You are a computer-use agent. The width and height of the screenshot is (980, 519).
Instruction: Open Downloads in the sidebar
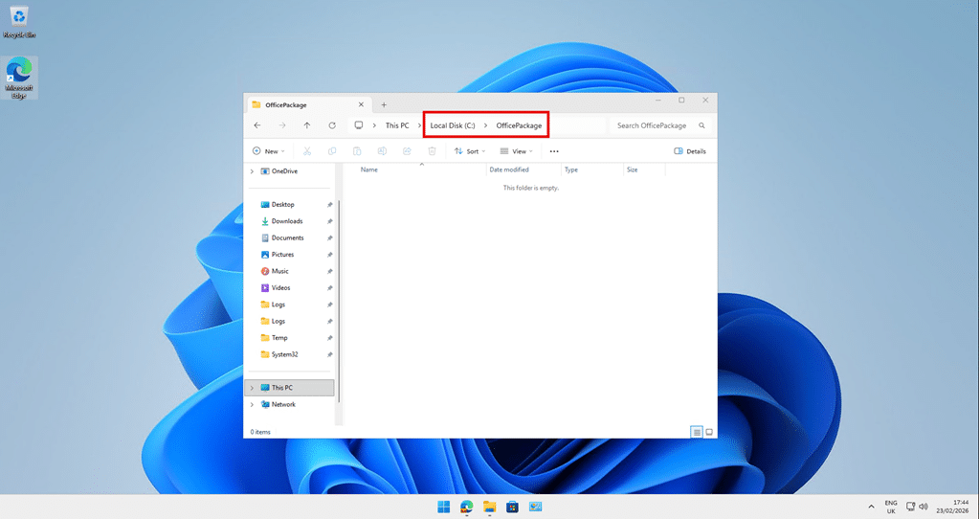pos(287,221)
